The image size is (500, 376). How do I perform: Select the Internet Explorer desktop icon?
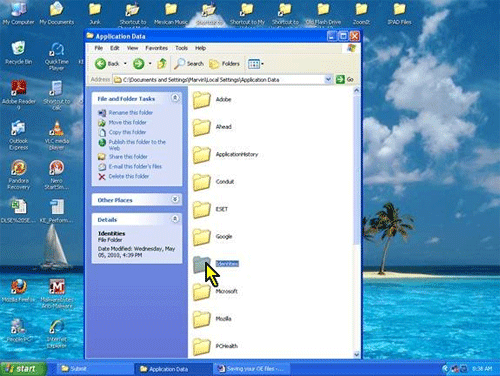pos(57,333)
